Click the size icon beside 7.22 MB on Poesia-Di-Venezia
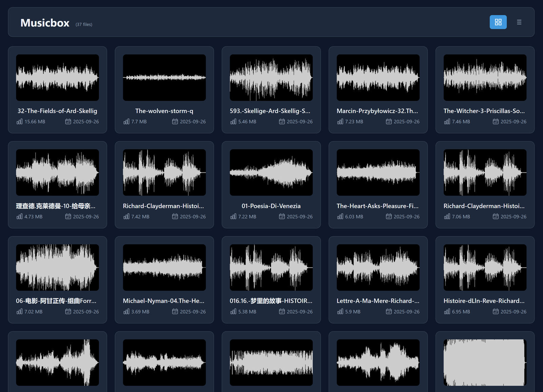This screenshot has width=543, height=392. pos(233,216)
